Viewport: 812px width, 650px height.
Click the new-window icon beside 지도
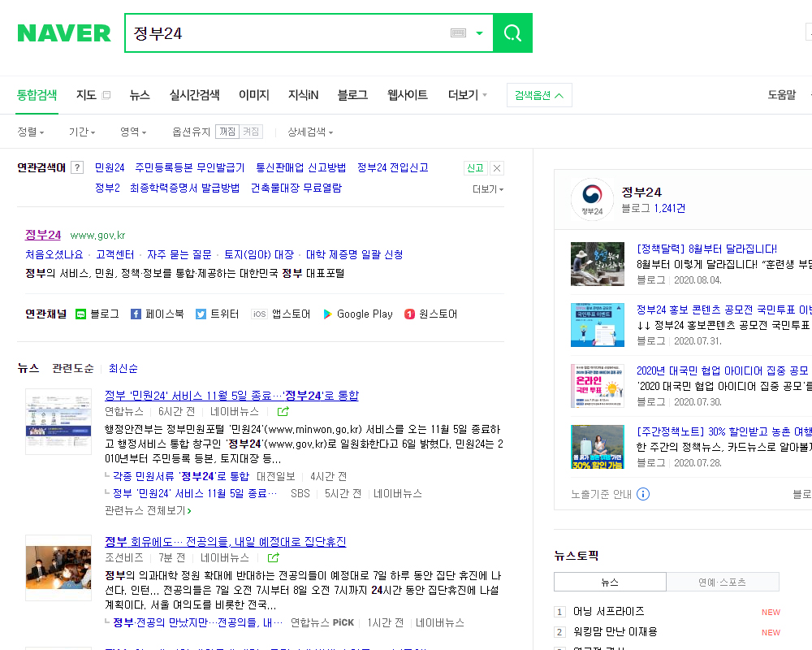tap(106, 95)
